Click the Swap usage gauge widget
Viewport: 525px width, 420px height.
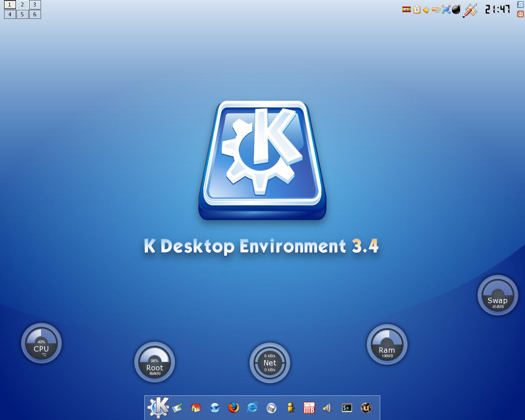coord(498,295)
